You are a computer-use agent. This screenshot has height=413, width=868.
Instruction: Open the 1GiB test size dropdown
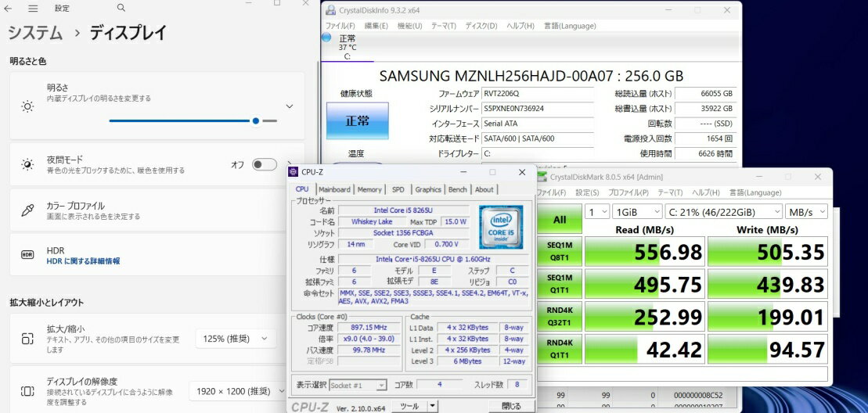636,212
